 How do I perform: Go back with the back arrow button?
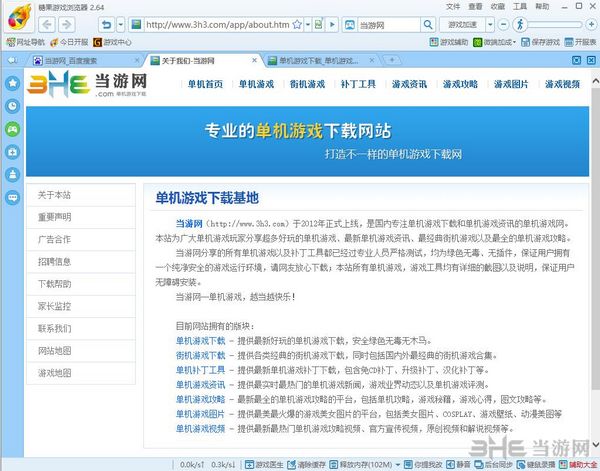(47, 25)
